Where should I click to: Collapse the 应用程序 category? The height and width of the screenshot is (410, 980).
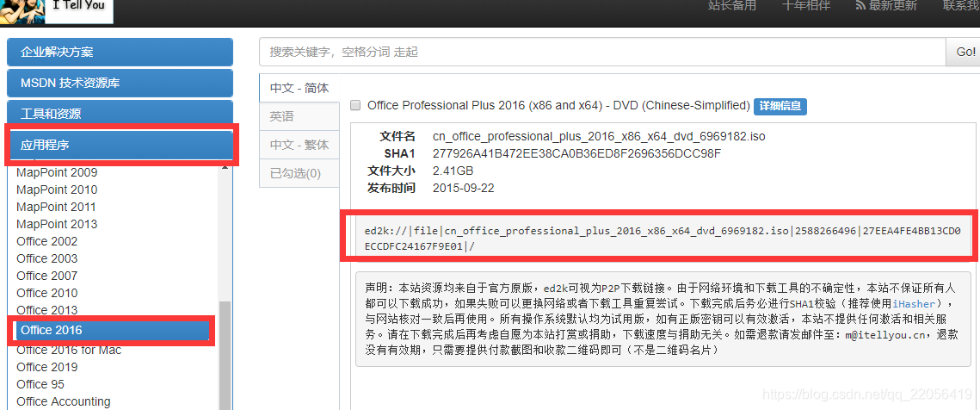pos(120,146)
